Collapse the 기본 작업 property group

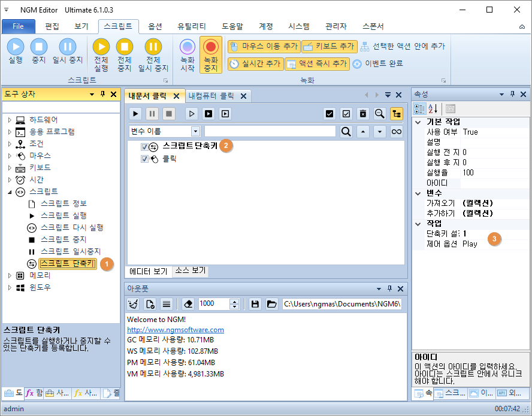[x=418, y=122]
